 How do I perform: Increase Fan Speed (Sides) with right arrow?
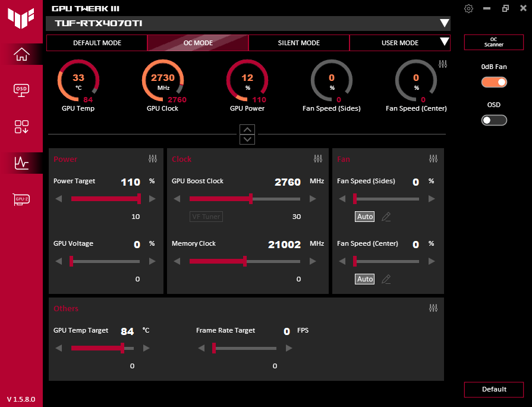point(432,199)
